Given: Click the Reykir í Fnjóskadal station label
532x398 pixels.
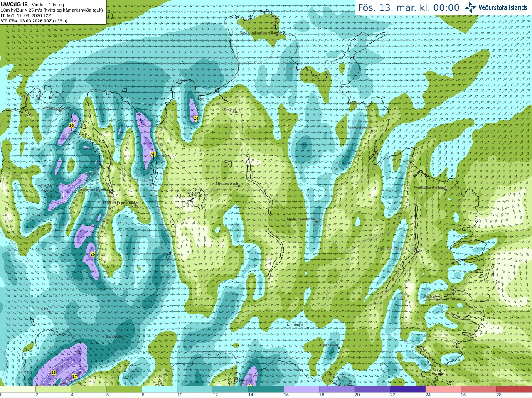Looking at the screenshot, I should [119, 203].
